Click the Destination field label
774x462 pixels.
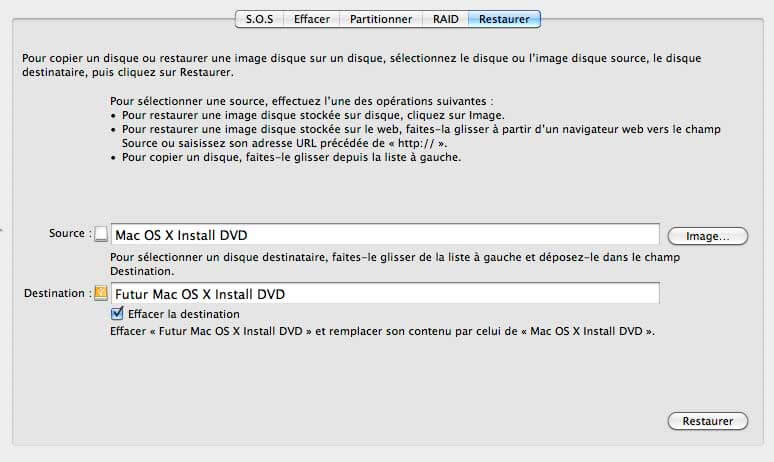click(x=56, y=293)
